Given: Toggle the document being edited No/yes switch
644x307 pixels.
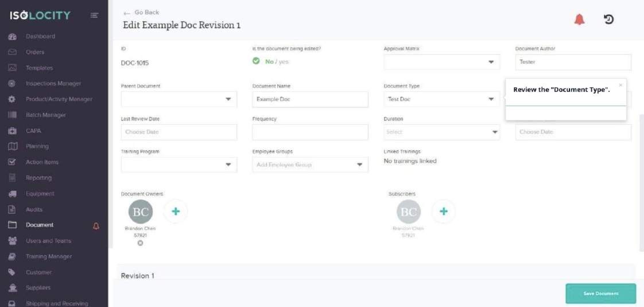Looking at the screenshot, I should click(x=271, y=62).
